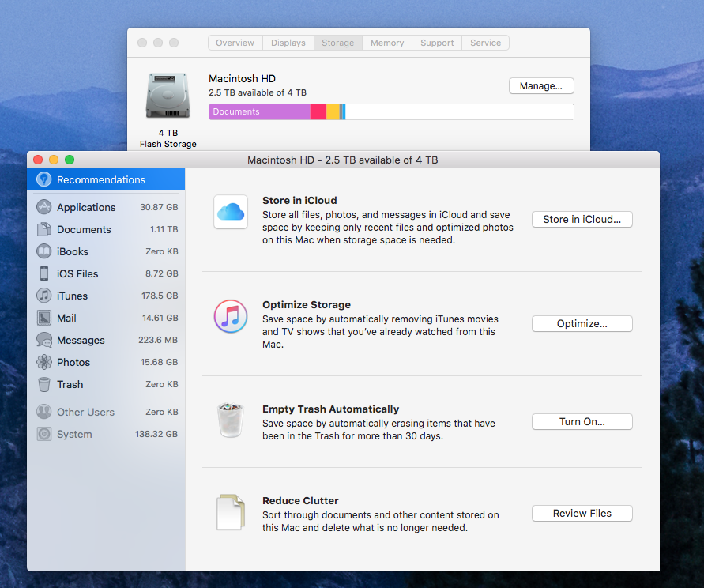Click the pink segment of the storage bar

point(318,112)
